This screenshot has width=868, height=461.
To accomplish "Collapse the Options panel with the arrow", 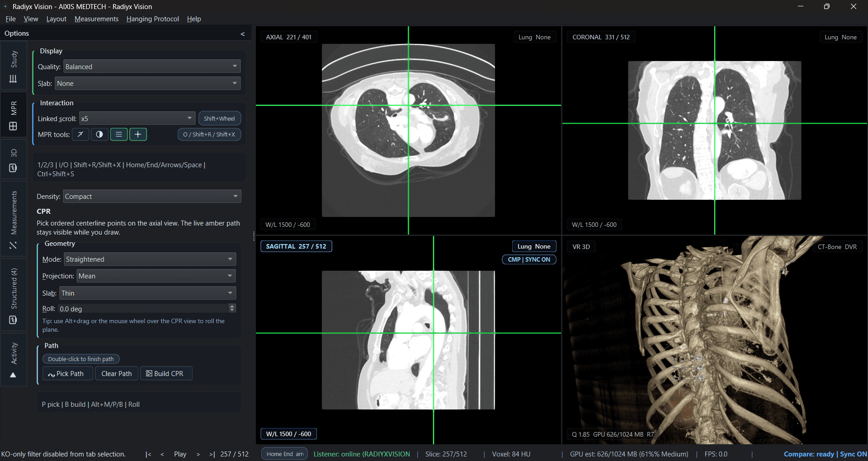I will click(x=242, y=34).
